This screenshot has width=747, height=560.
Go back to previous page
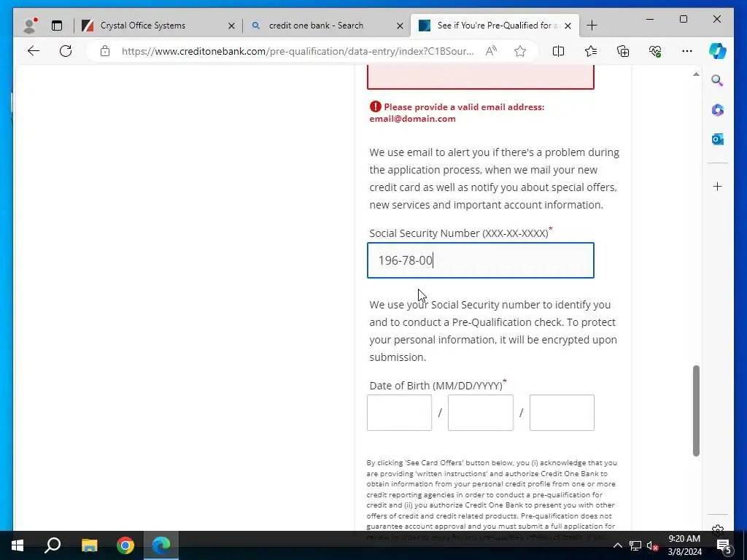point(34,51)
